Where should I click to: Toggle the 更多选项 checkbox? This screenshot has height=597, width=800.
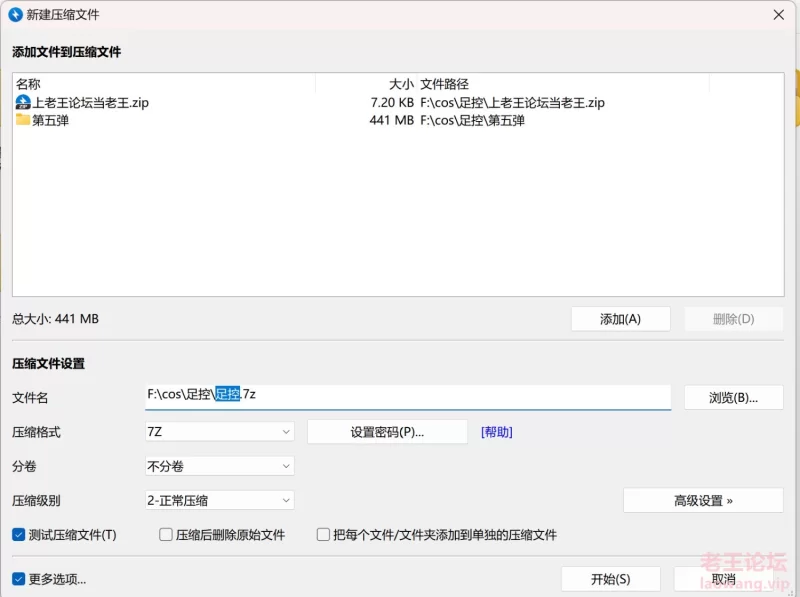pos(14,578)
